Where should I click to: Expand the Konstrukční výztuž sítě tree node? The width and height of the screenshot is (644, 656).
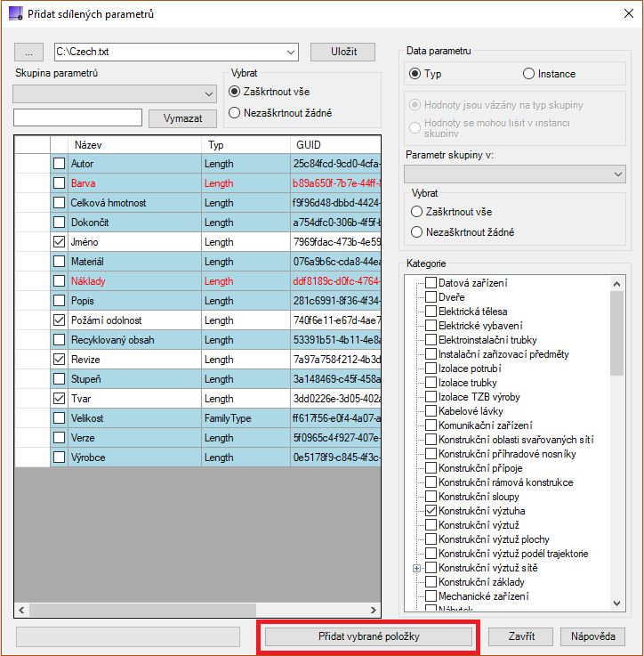(x=416, y=568)
